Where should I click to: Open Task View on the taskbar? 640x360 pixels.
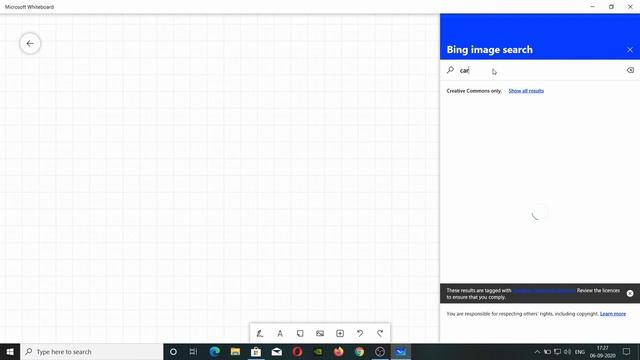click(193, 352)
